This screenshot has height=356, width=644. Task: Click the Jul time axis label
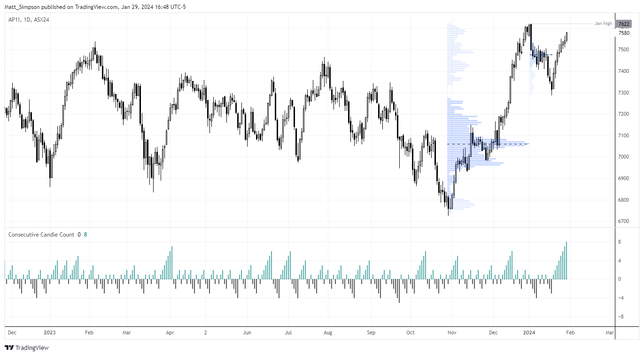(288, 332)
